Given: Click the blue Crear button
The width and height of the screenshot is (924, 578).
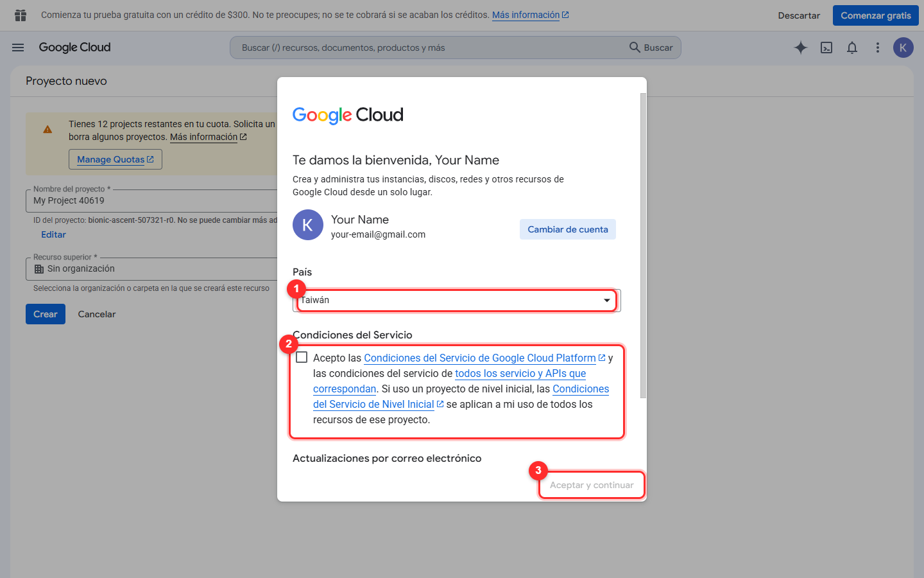Looking at the screenshot, I should pyautogui.click(x=46, y=314).
